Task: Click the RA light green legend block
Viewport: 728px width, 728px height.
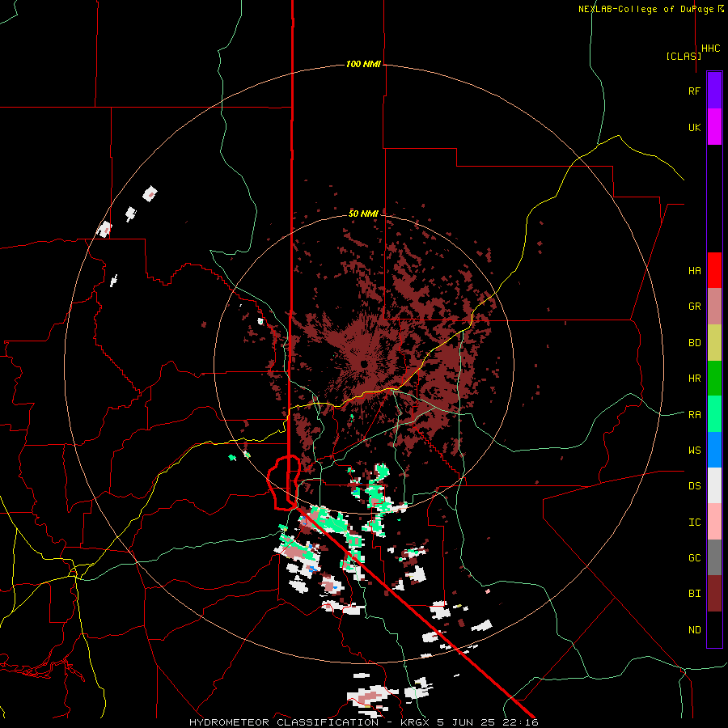Action: 714,414
